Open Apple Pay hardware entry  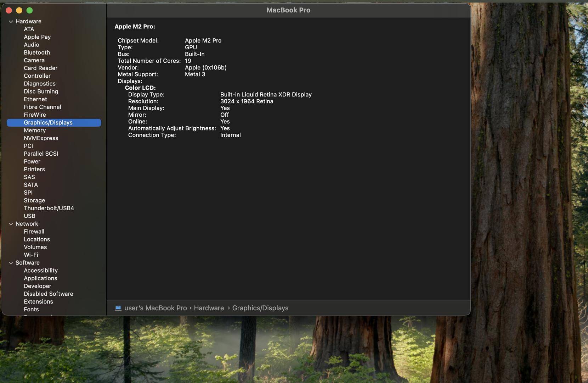click(37, 37)
